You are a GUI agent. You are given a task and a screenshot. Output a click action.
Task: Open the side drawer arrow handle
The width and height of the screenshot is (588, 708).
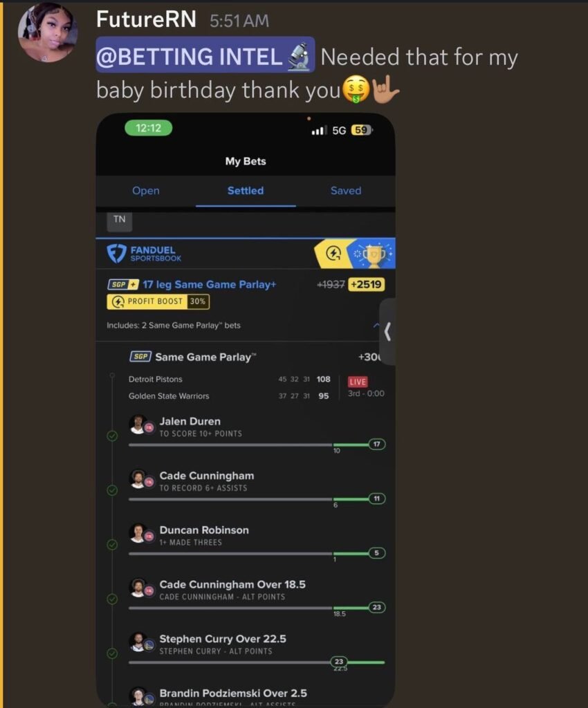coord(387,332)
